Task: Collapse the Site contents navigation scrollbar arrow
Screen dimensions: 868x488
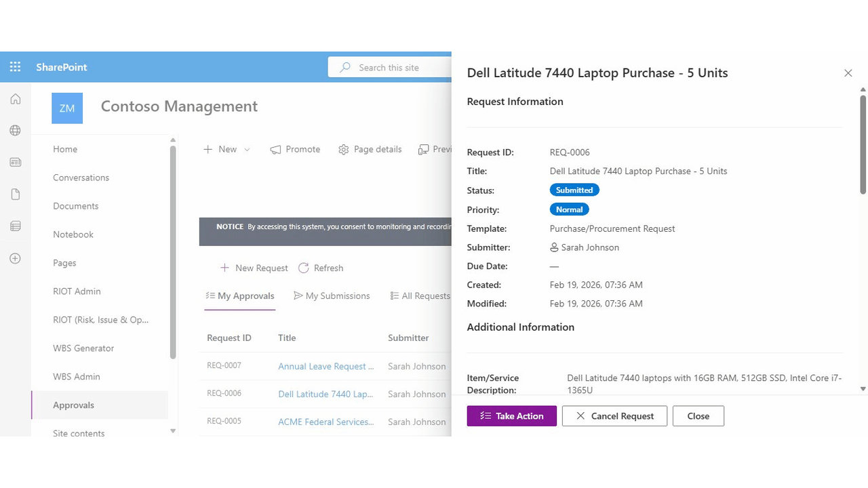Action: click(173, 430)
